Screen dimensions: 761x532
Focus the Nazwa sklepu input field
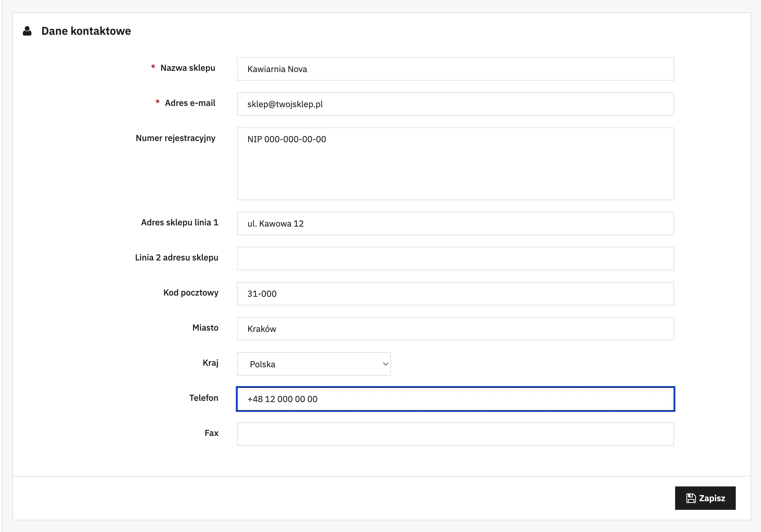point(455,69)
